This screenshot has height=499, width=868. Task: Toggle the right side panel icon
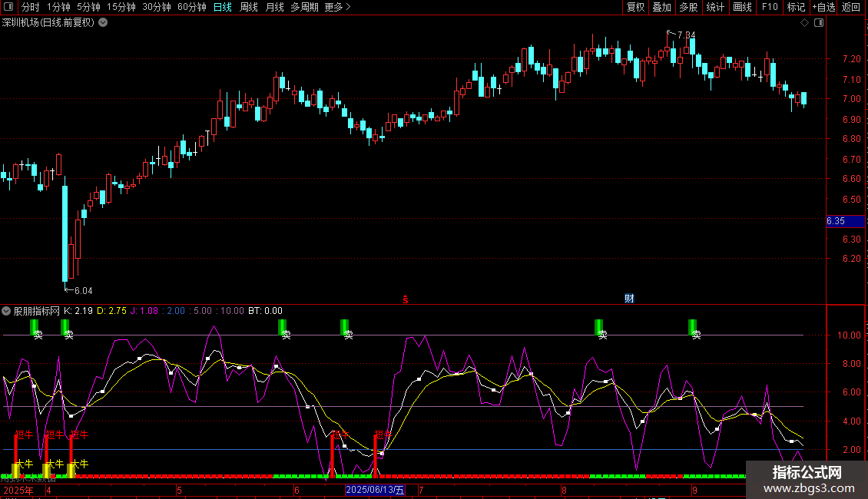pos(817,23)
